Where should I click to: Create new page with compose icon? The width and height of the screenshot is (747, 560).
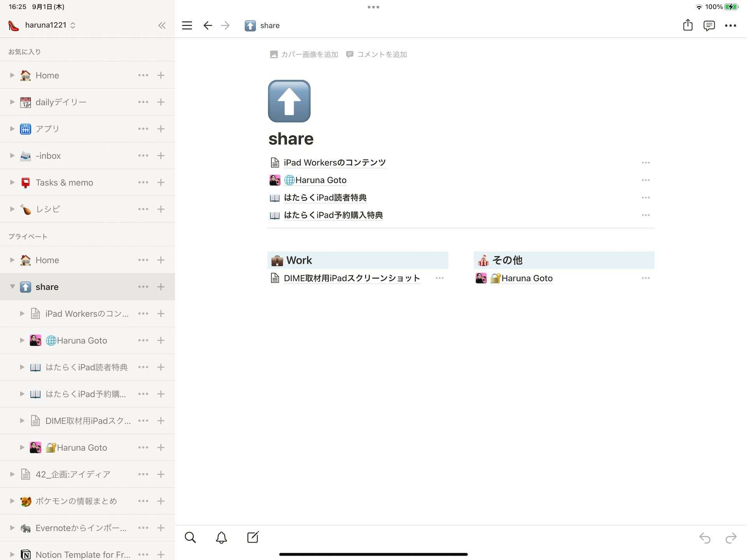253,537
